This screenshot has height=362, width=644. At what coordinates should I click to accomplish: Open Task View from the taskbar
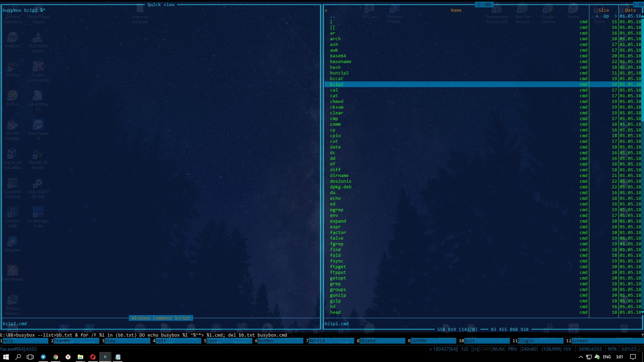pos(30,357)
